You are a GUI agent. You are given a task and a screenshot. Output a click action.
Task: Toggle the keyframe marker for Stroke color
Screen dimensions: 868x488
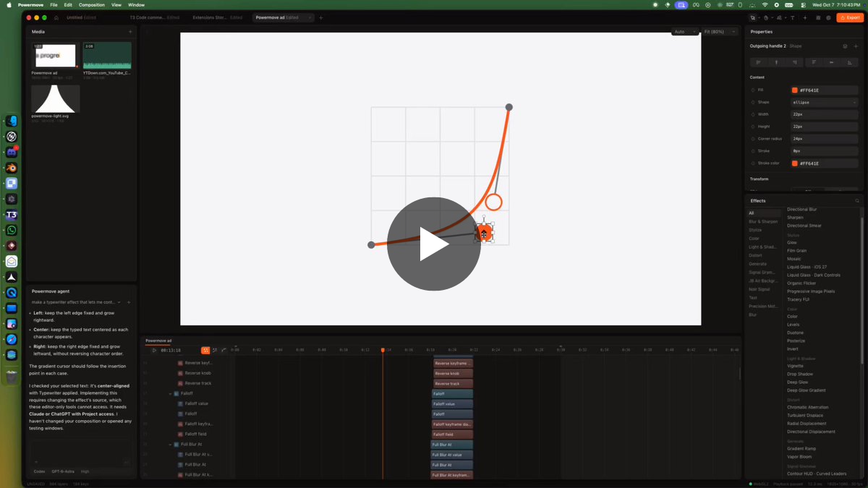tap(752, 163)
